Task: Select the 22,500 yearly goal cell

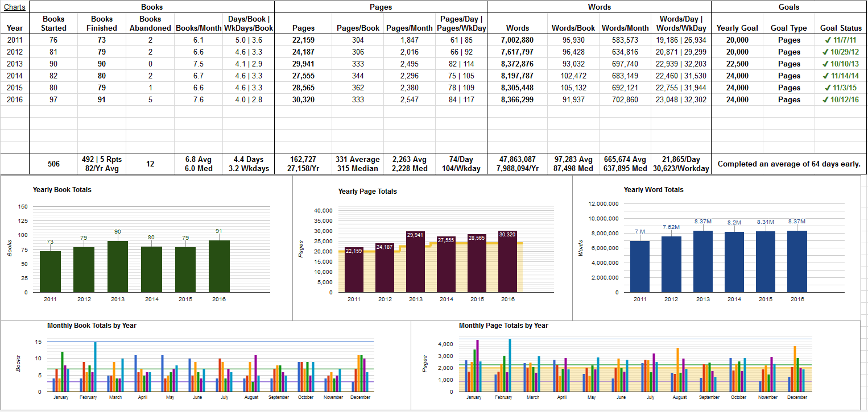Action: pos(737,64)
